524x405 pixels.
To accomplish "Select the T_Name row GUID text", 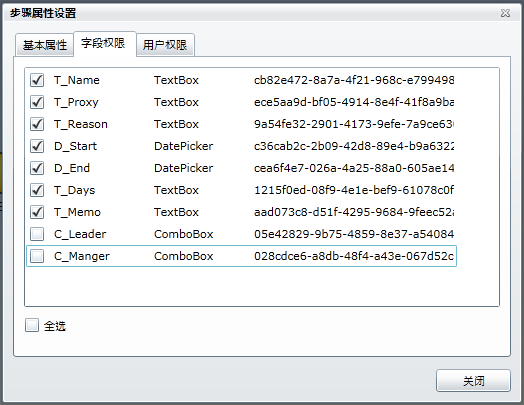I will tap(354, 80).
